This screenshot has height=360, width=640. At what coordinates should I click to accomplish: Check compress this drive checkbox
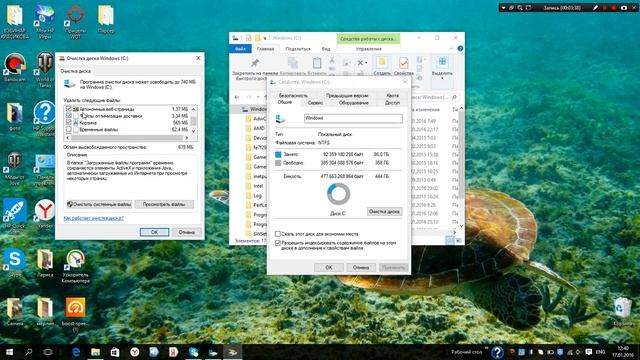pos(278,234)
